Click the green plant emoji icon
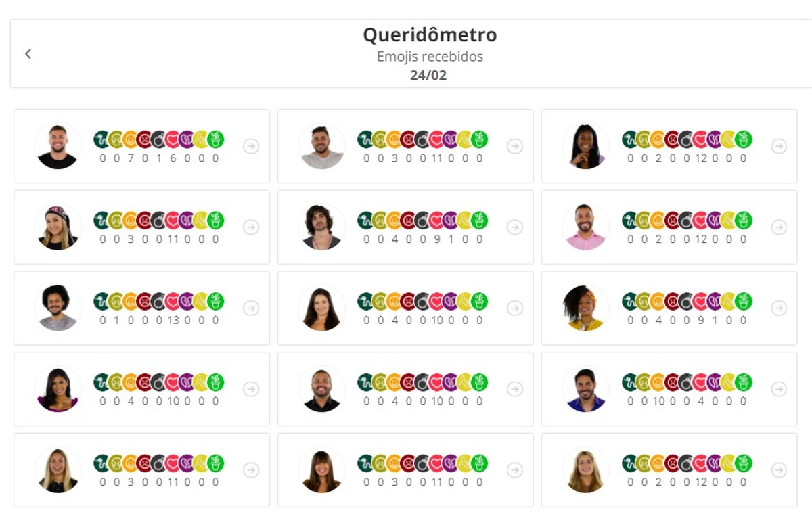Image resolution: width=812 pixels, height=529 pixels. pos(215,140)
